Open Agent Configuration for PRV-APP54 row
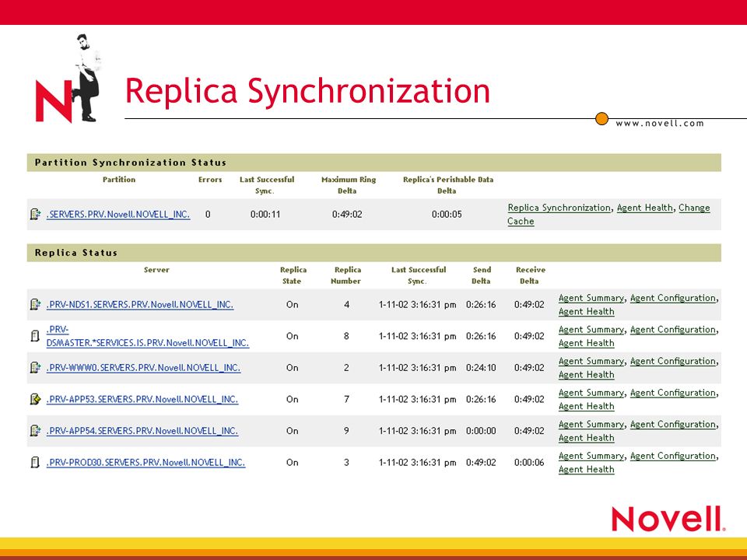 [x=673, y=425]
